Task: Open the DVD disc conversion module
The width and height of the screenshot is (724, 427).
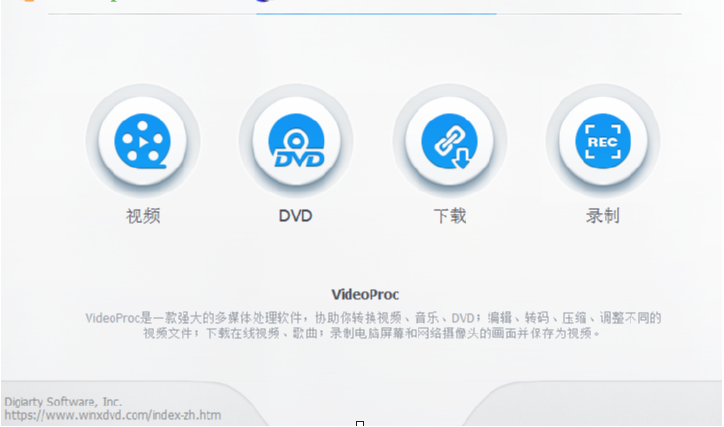Action: (296, 141)
